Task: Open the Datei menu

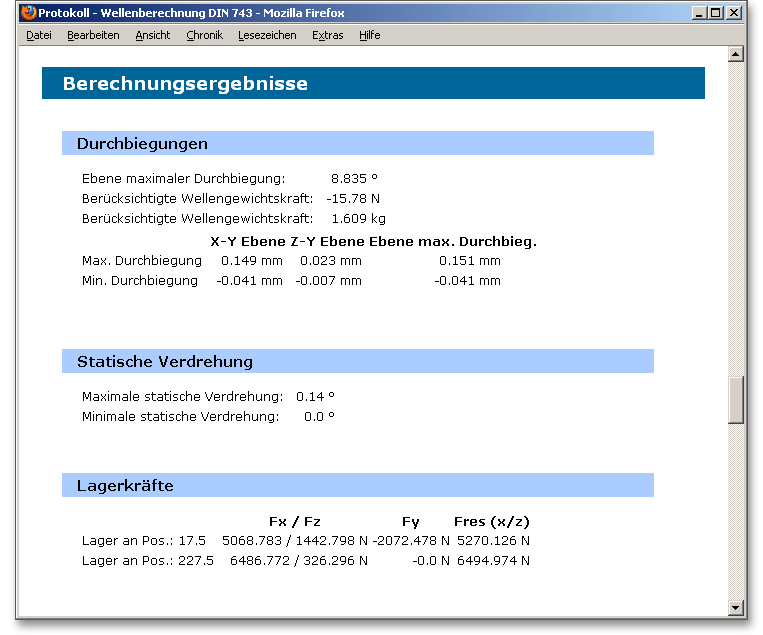Action: coord(39,35)
